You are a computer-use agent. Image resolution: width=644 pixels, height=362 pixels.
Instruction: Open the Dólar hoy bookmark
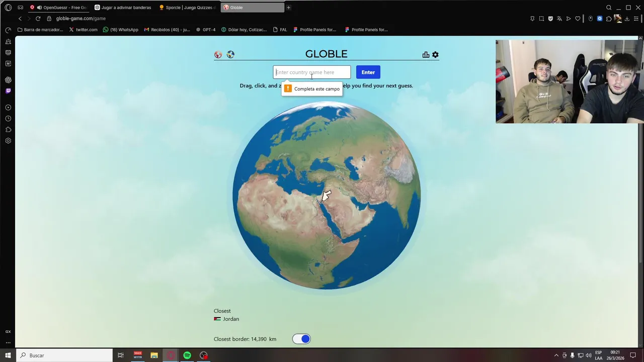244,30
